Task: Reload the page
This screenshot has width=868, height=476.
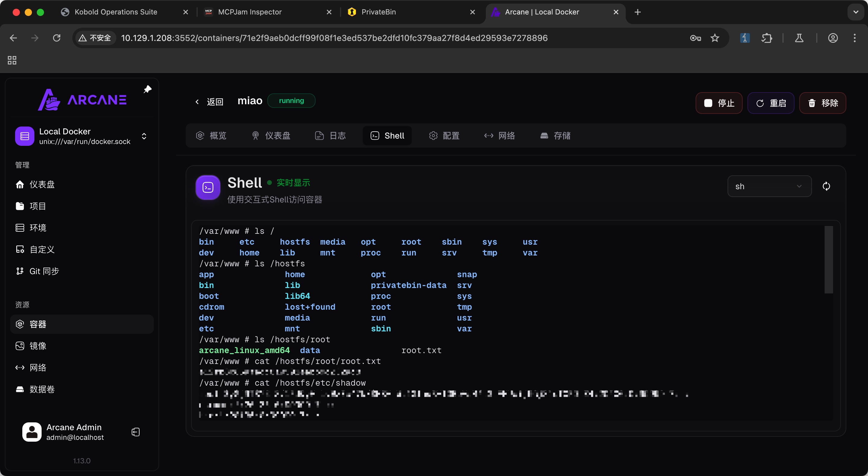Action: point(57,38)
